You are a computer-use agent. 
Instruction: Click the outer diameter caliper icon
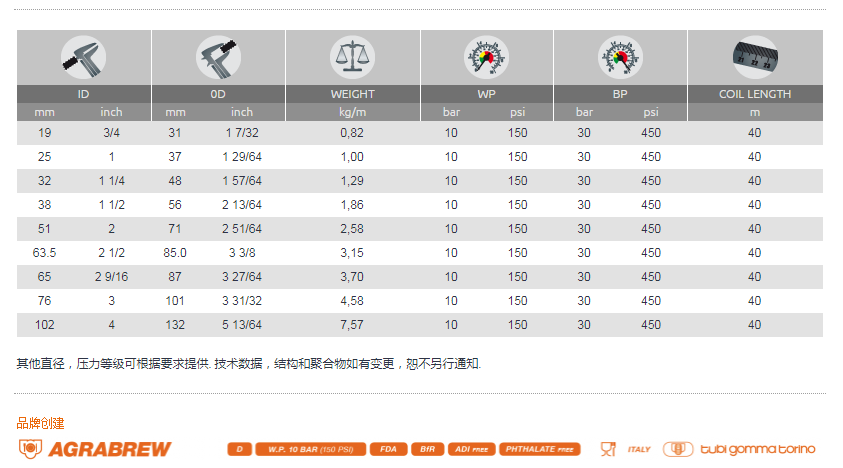click(x=218, y=57)
